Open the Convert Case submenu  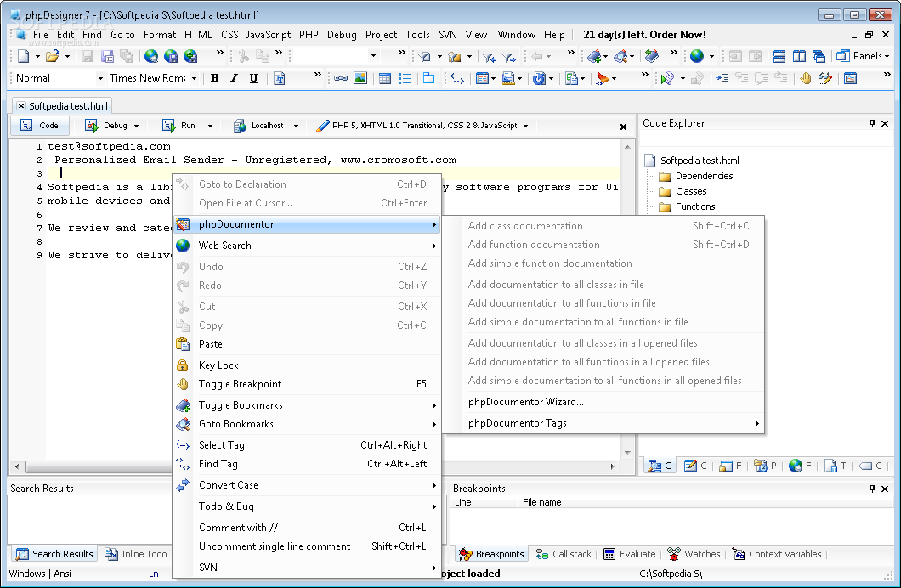307,485
